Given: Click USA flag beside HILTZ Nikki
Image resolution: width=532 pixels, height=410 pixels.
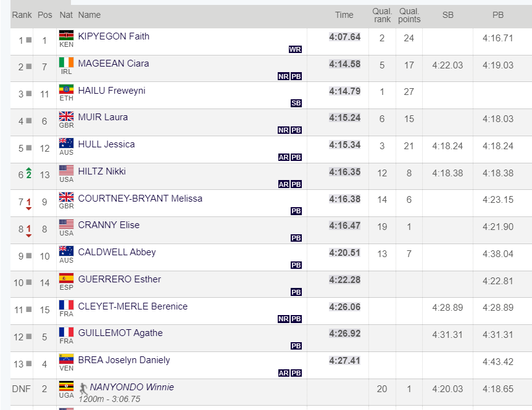Looking at the screenshot, I should tap(66, 170).
